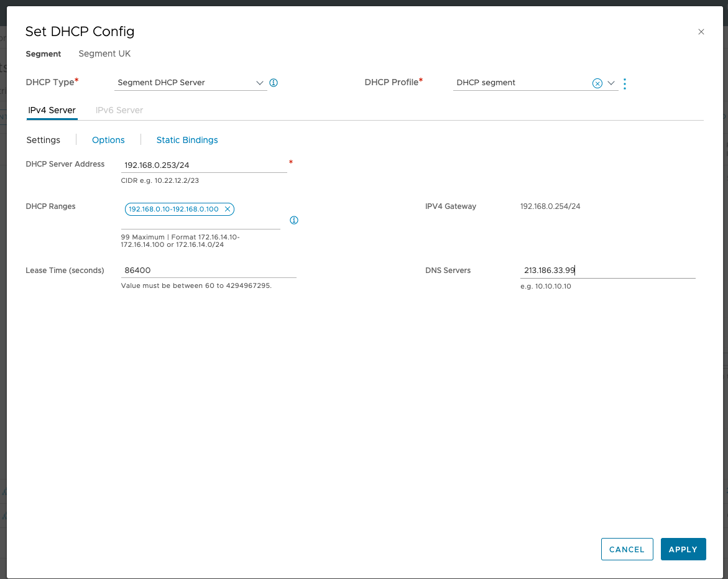This screenshot has height=579, width=728.
Task: Click the Apply button
Action: pos(683,549)
